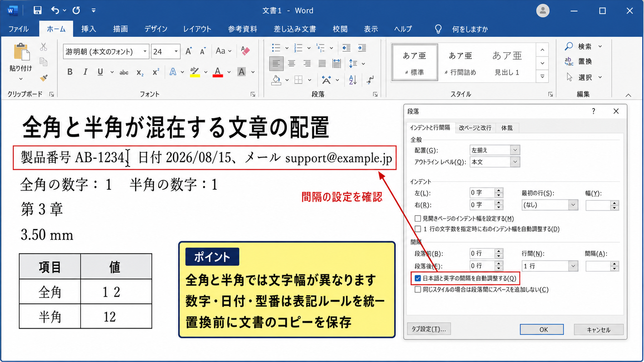The height and width of the screenshot is (362, 644).
Task: Click the Cut scissors icon
Action: pos(44,47)
